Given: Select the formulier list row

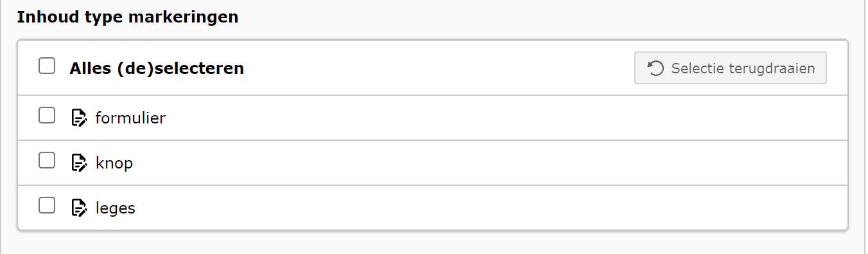Looking at the screenshot, I should click(433, 118).
